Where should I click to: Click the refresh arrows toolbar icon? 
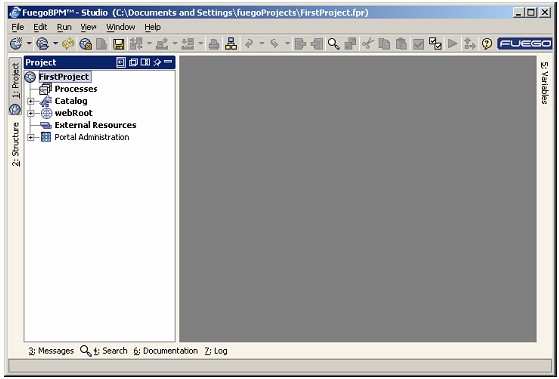[68, 44]
